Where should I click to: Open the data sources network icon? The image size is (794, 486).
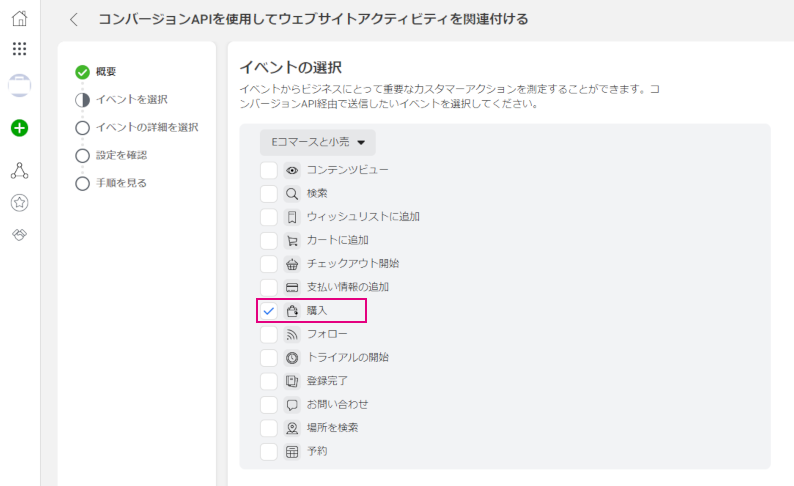pos(19,171)
